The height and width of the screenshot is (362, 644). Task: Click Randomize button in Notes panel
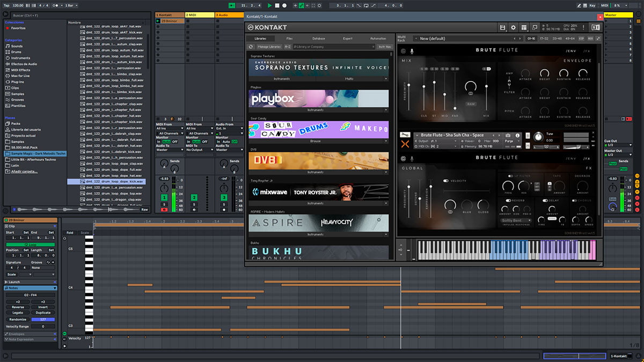coord(18,320)
